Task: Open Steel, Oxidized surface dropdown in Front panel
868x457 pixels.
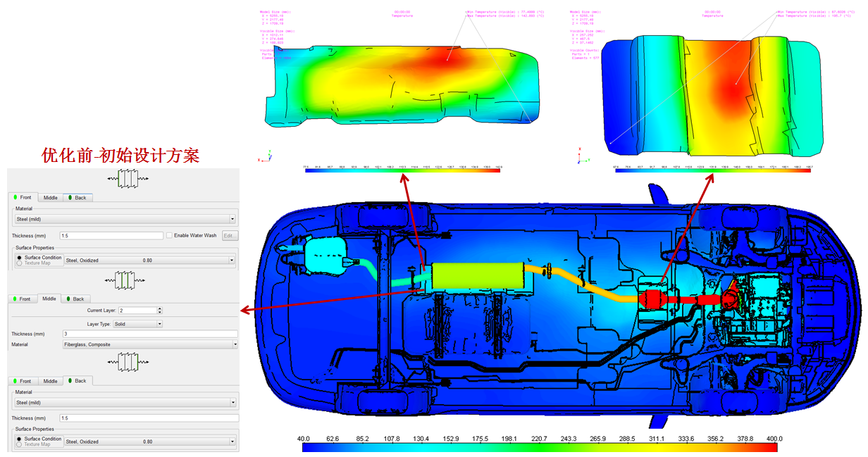Action: click(149, 261)
